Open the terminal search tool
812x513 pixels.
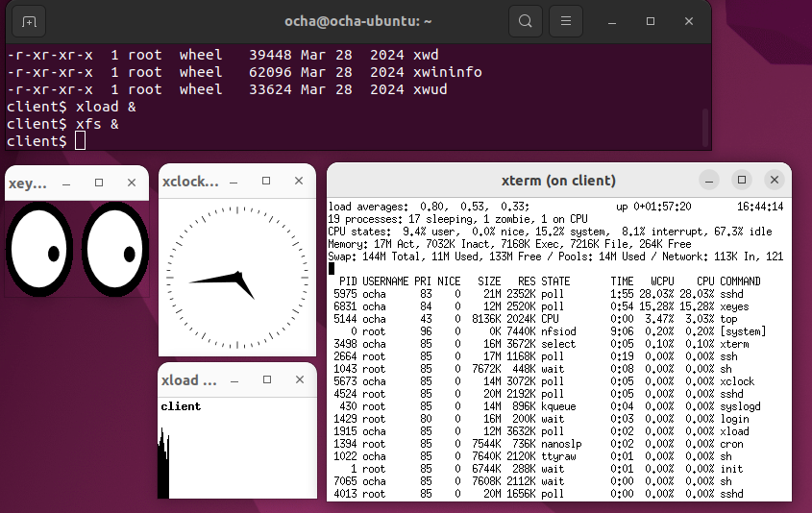(525, 21)
